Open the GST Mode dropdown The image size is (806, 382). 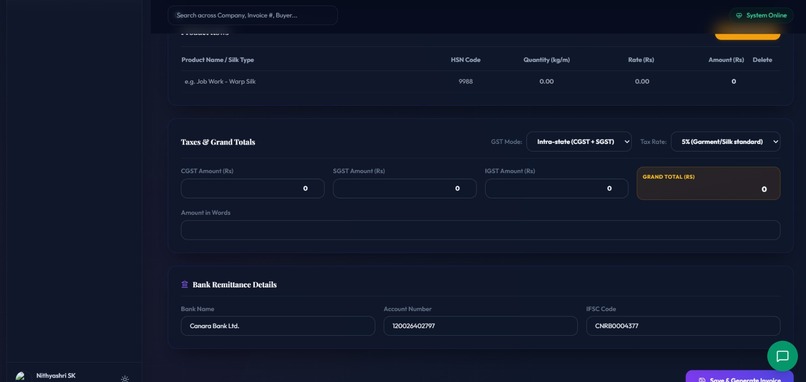(x=579, y=141)
